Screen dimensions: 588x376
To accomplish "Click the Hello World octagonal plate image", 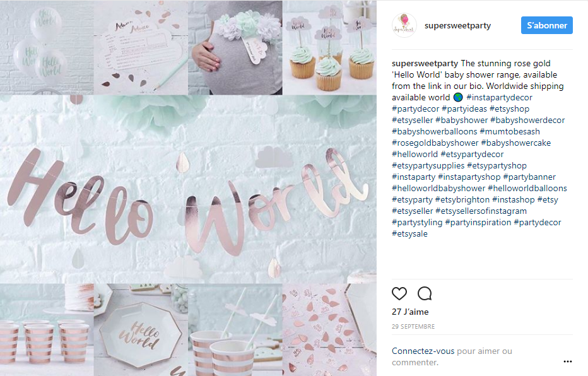I will tap(141, 330).
